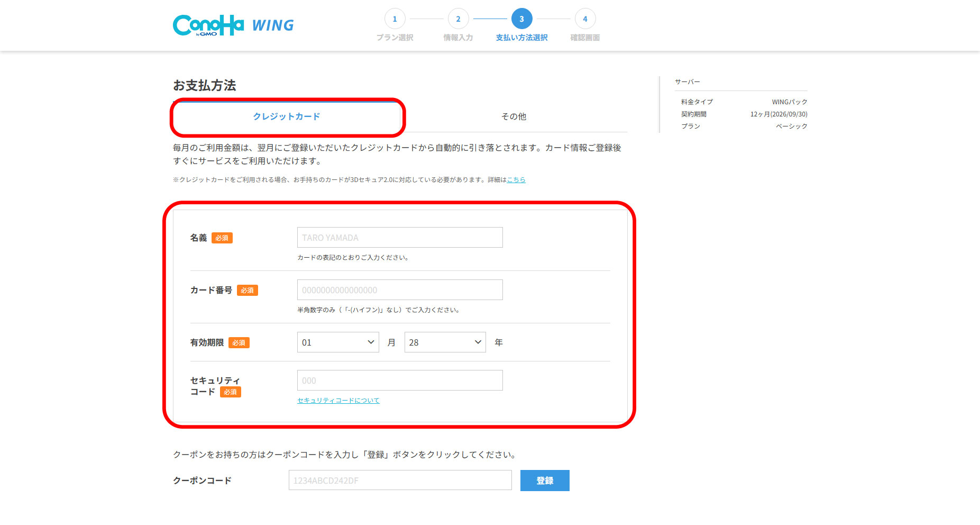Click the 名義 required badge
The width and height of the screenshot is (980, 525).
(222, 238)
